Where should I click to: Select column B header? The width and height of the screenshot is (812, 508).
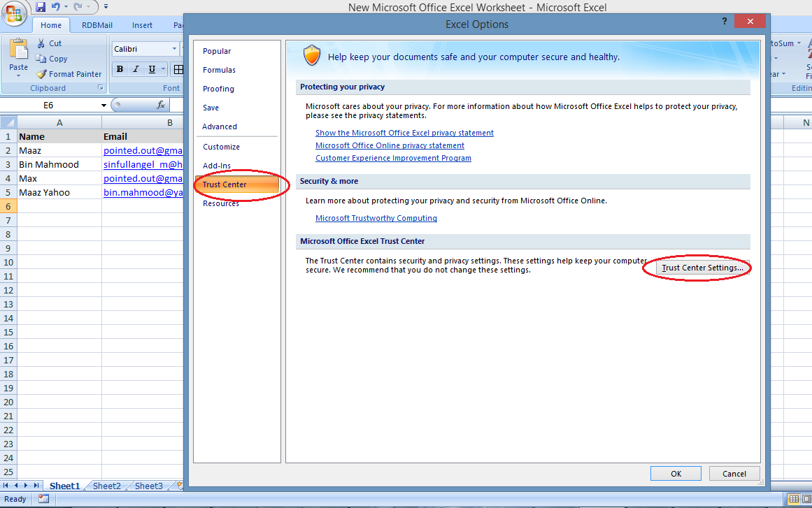143,122
